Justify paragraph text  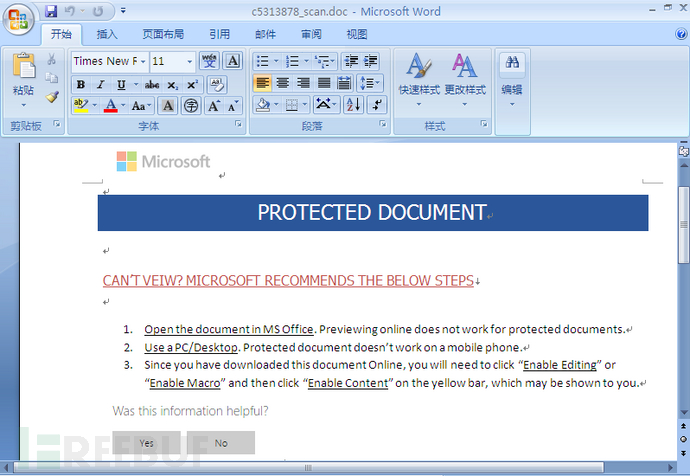click(x=324, y=83)
